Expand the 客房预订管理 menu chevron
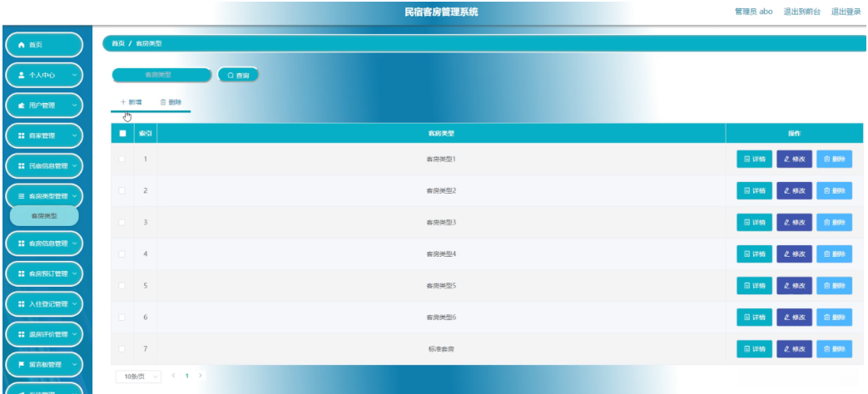The height and width of the screenshot is (394, 868). tap(75, 273)
